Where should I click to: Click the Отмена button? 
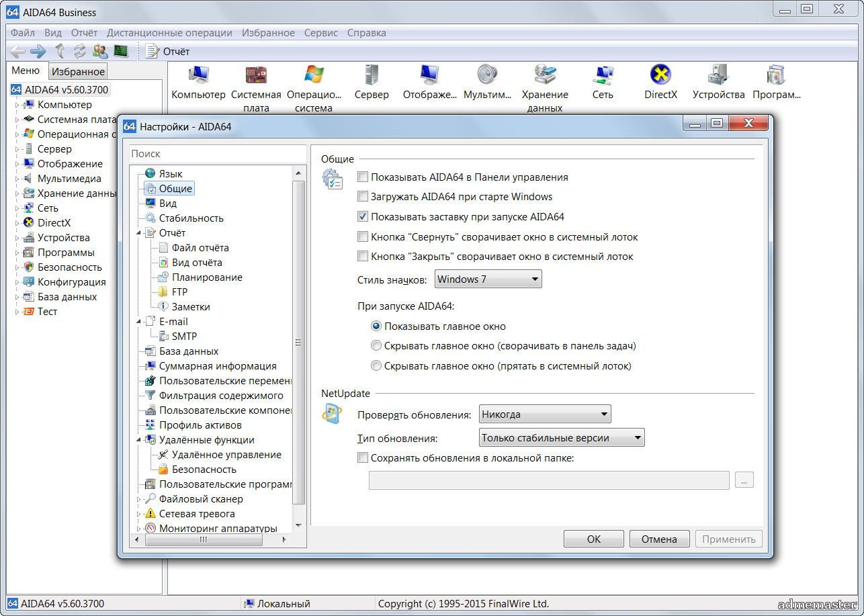click(x=658, y=539)
